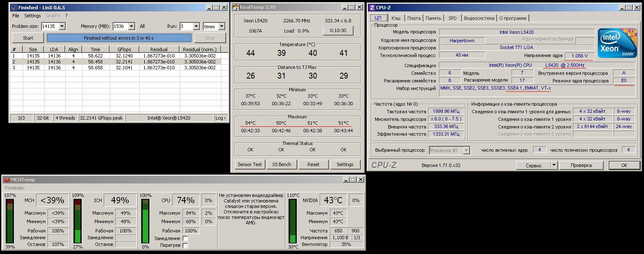Click the ICH temperature bar gauge
Screen dimensions: 644x254
click(77, 221)
